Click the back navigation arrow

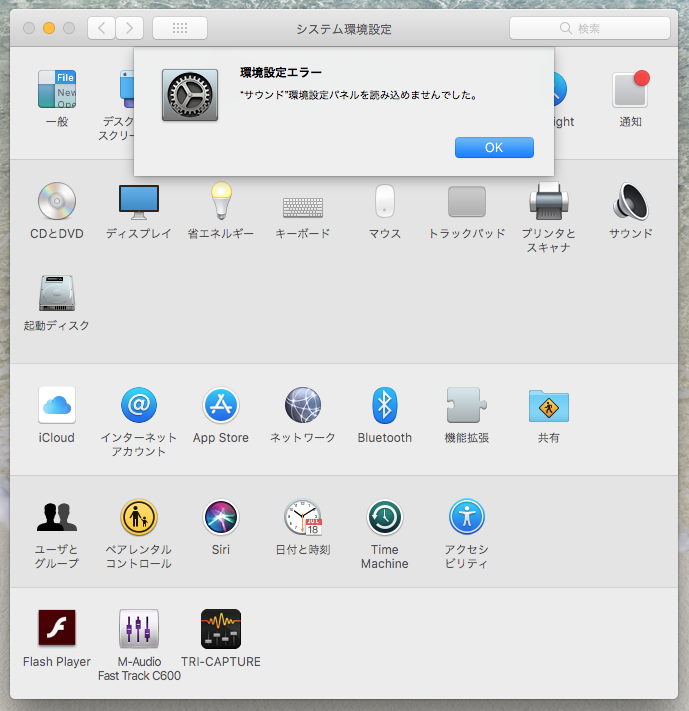[102, 28]
